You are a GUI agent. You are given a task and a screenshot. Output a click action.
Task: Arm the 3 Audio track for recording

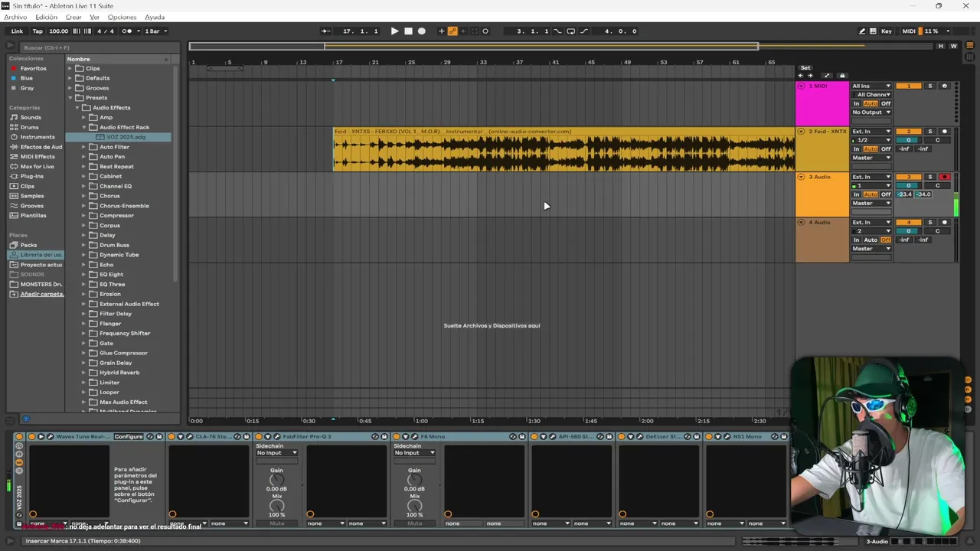pos(944,177)
